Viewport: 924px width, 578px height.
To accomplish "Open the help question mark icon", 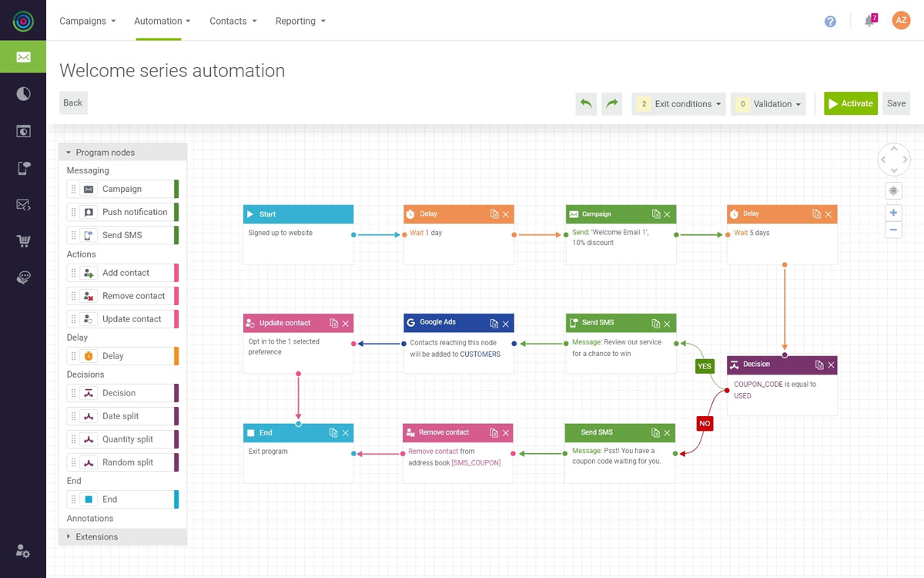I will (830, 22).
